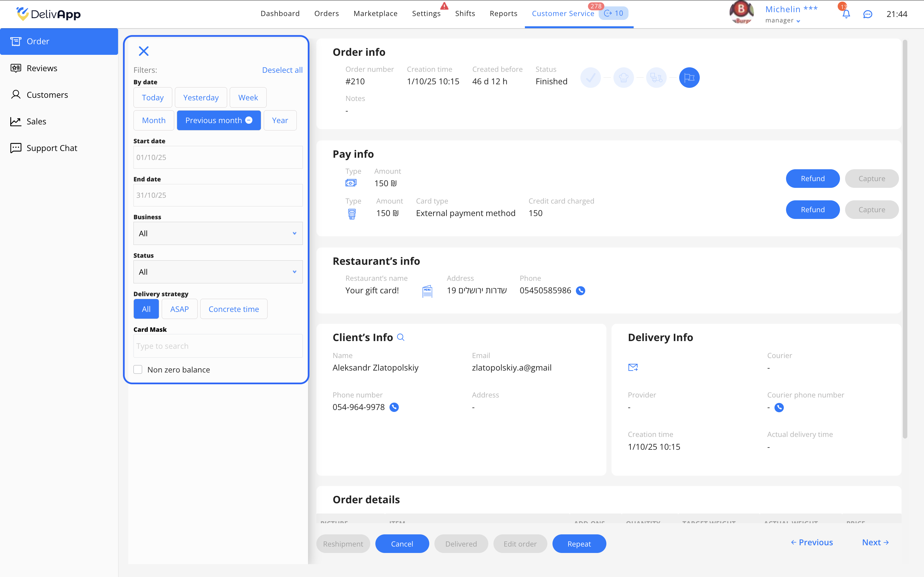Select ASAP delivery strategy
The height and width of the screenshot is (577, 924).
[179, 309]
